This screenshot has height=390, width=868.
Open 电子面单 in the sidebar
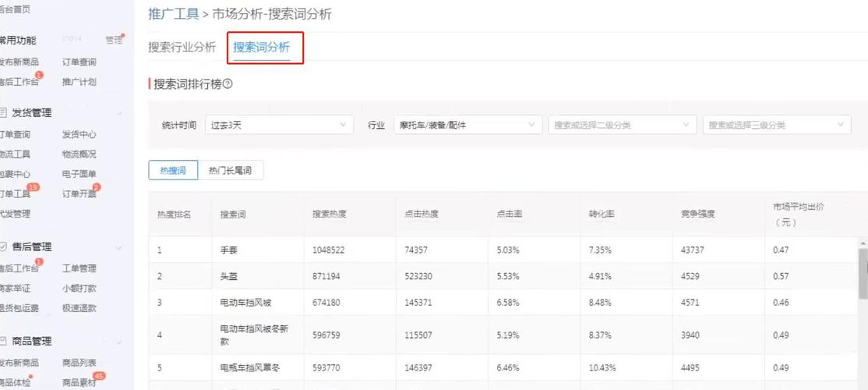point(79,174)
